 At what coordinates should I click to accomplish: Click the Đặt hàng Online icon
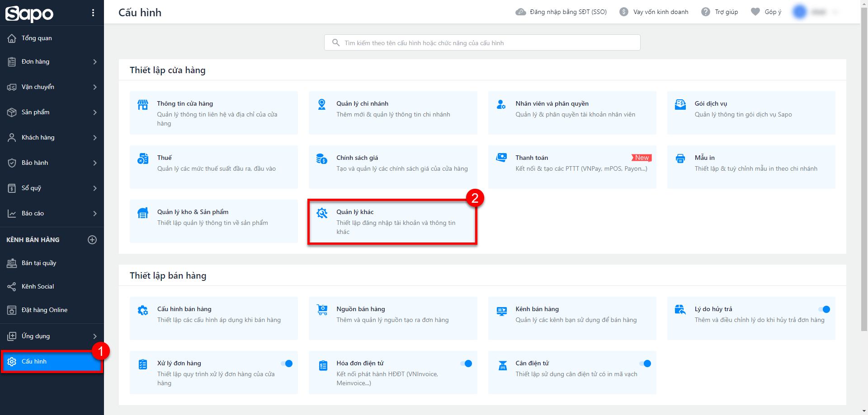pyautogui.click(x=12, y=310)
